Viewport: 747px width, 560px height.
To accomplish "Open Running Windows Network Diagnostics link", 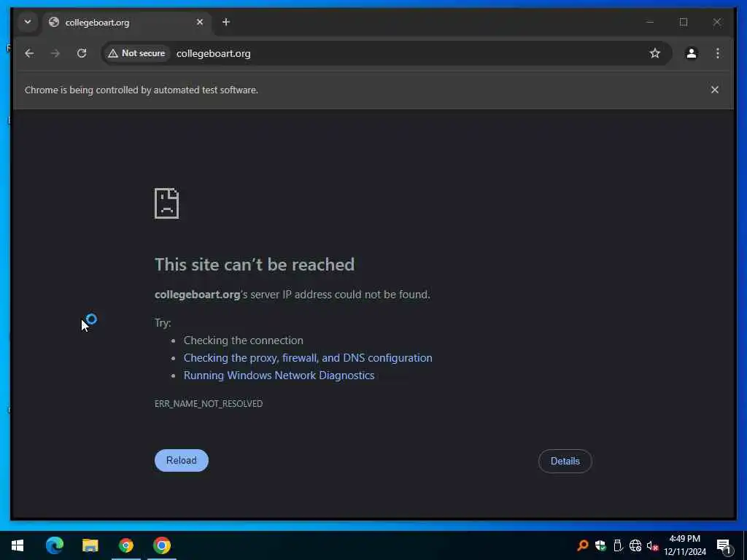I will pyautogui.click(x=279, y=376).
